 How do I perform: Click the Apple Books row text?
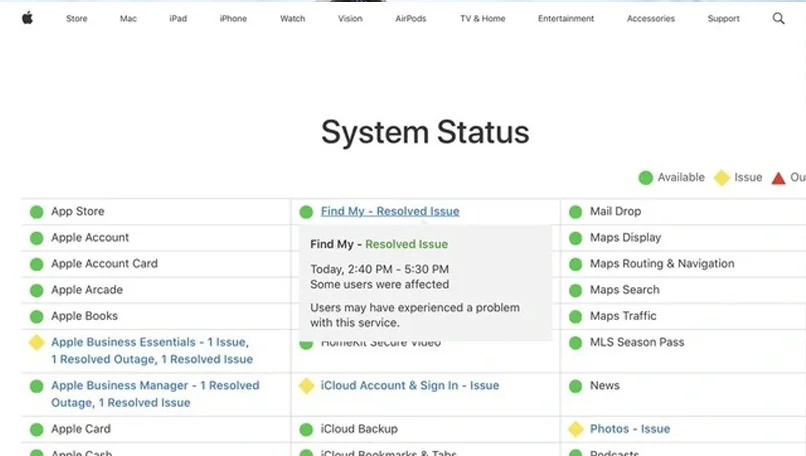point(84,316)
